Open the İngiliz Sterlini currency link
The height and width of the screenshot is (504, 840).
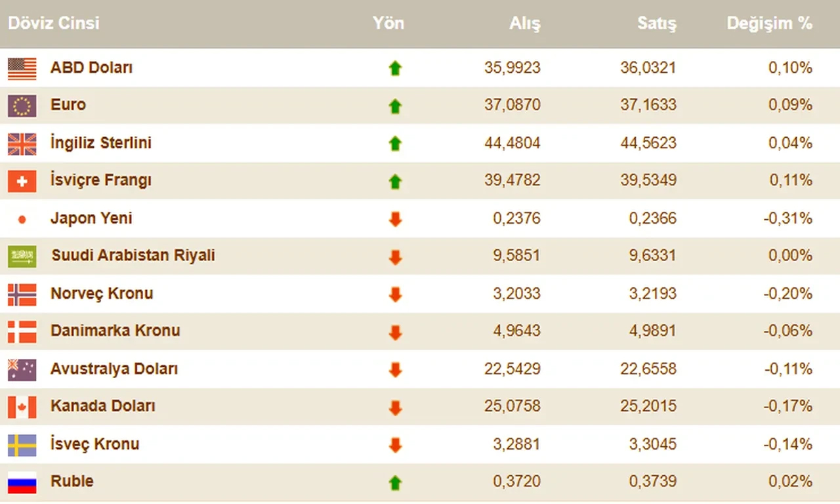pos(100,143)
